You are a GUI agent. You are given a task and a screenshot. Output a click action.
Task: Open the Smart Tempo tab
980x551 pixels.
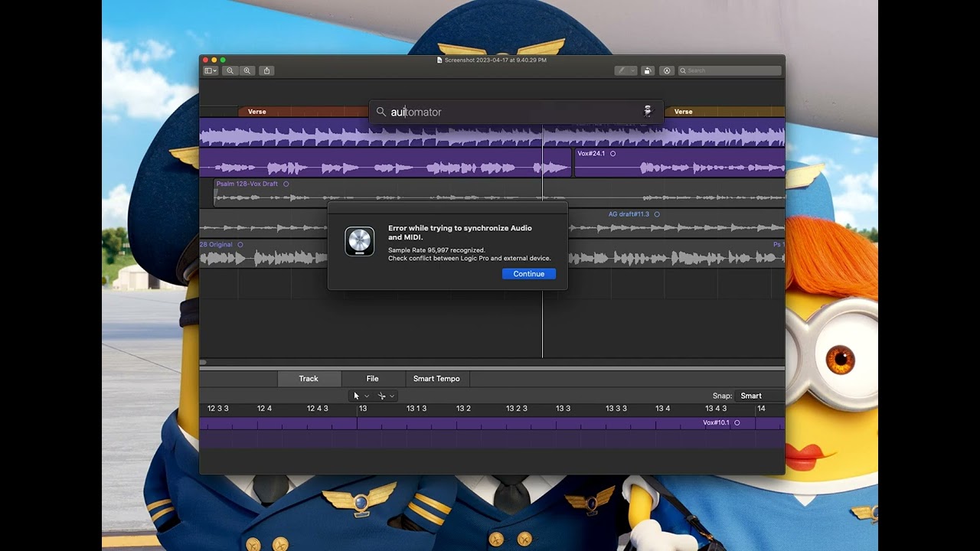point(436,379)
